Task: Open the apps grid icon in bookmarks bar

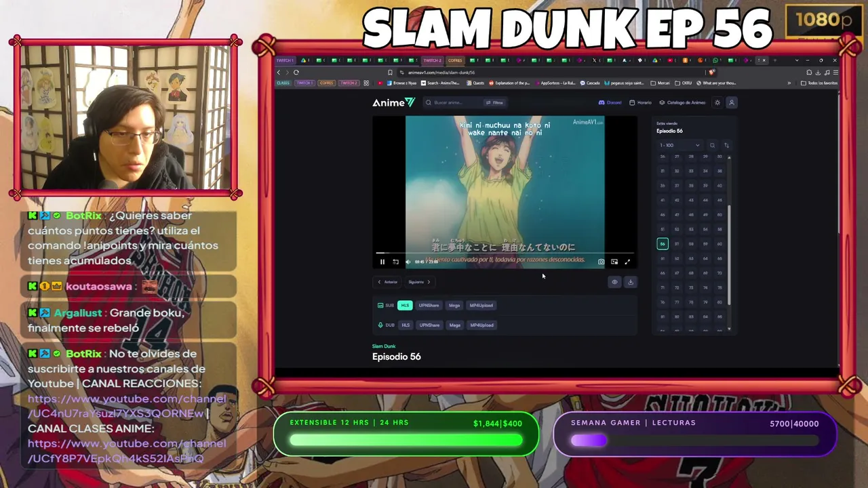Action: [x=366, y=83]
